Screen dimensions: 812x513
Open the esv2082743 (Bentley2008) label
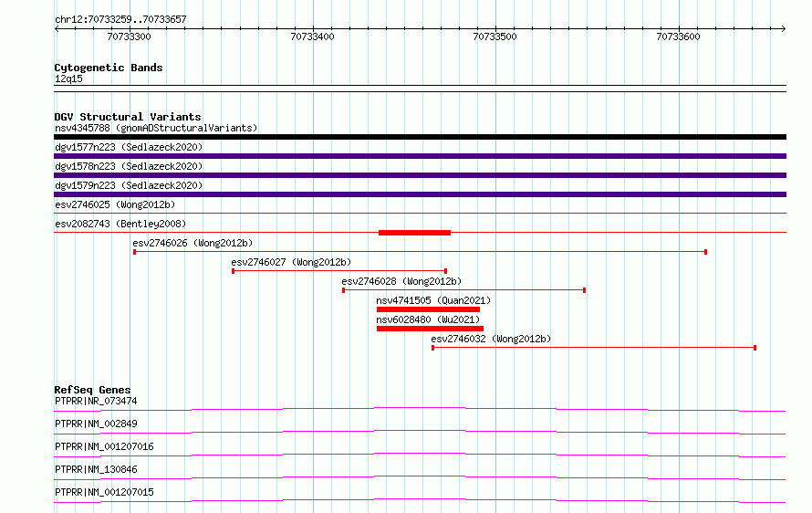coord(120,224)
